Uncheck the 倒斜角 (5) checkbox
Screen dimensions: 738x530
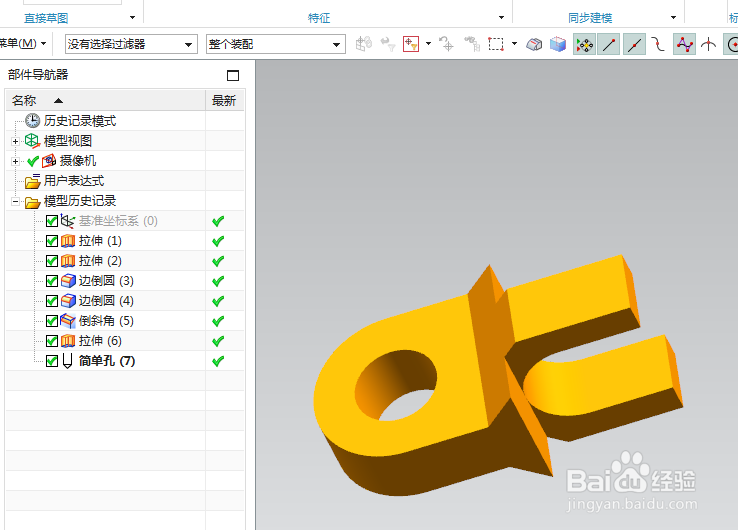pos(52,321)
